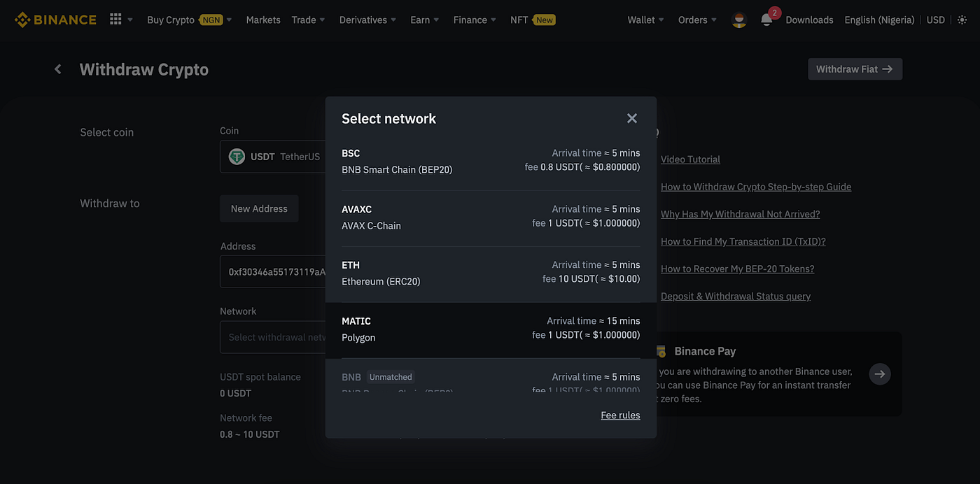Click the Withdraw Fiat button
The width and height of the screenshot is (980, 484).
point(855,69)
